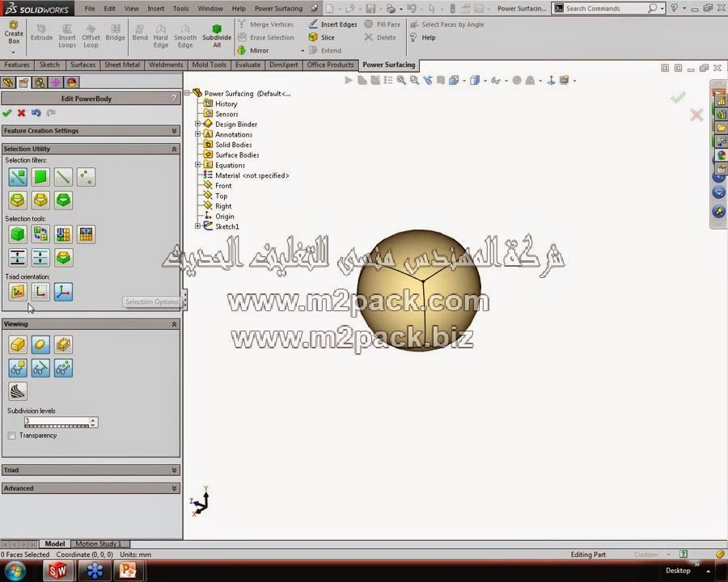728x582 pixels.
Task: Expand the Triad section
Action: click(174, 470)
